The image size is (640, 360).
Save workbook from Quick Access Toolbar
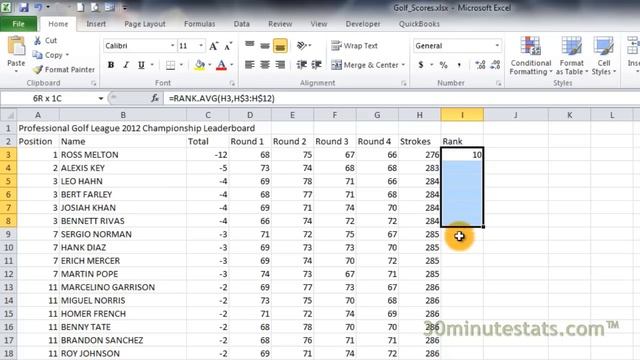pyautogui.click(x=23, y=7)
